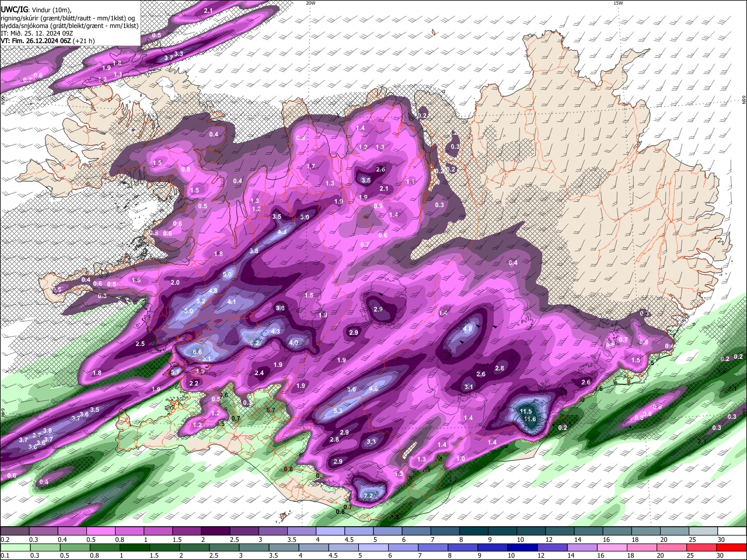Click the valid time 'VT: Fim. 26.12.2024 06Z'

pos(36,41)
